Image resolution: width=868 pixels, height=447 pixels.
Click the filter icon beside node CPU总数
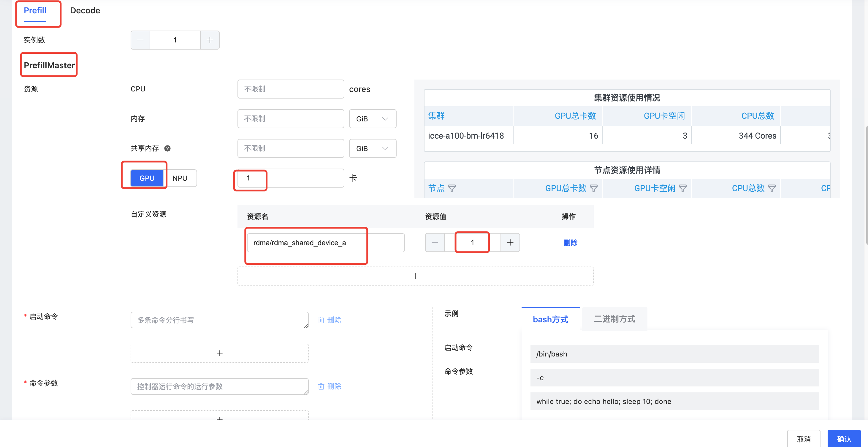tap(772, 188)
